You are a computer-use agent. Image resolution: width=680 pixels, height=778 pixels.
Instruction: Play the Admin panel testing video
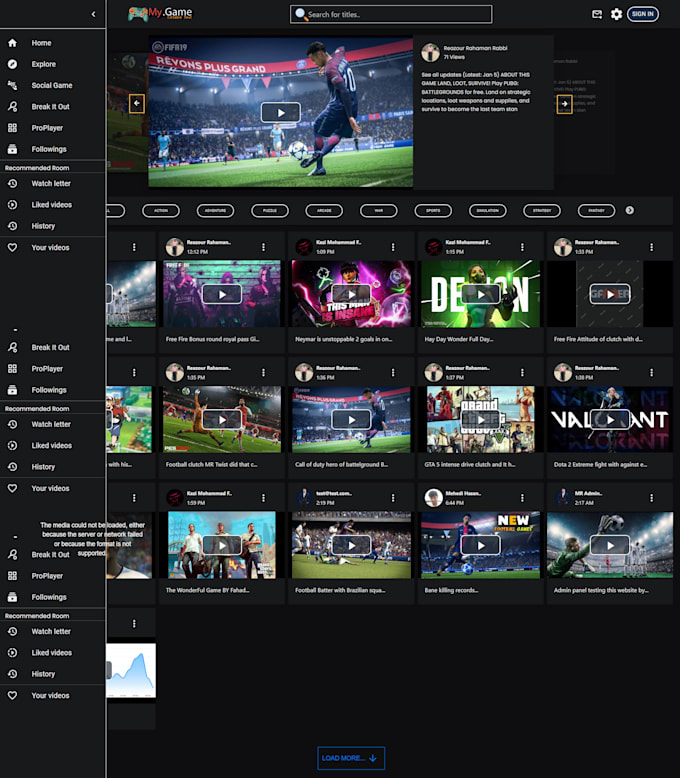tap(610, 545)
